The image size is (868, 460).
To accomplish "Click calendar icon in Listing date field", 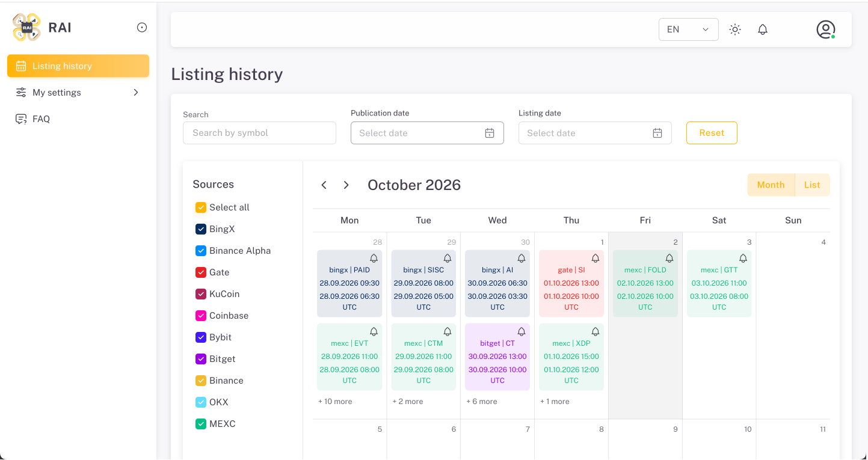I will [657, 133].
